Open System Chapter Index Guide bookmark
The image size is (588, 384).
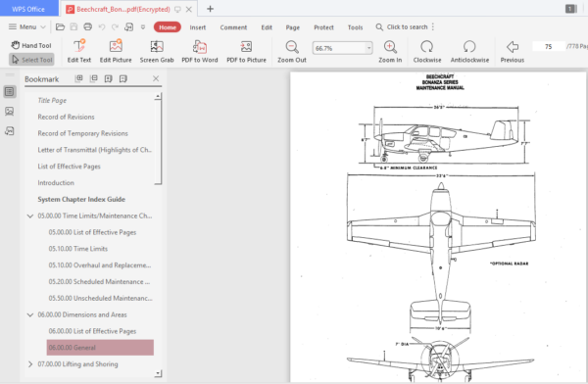81,200
